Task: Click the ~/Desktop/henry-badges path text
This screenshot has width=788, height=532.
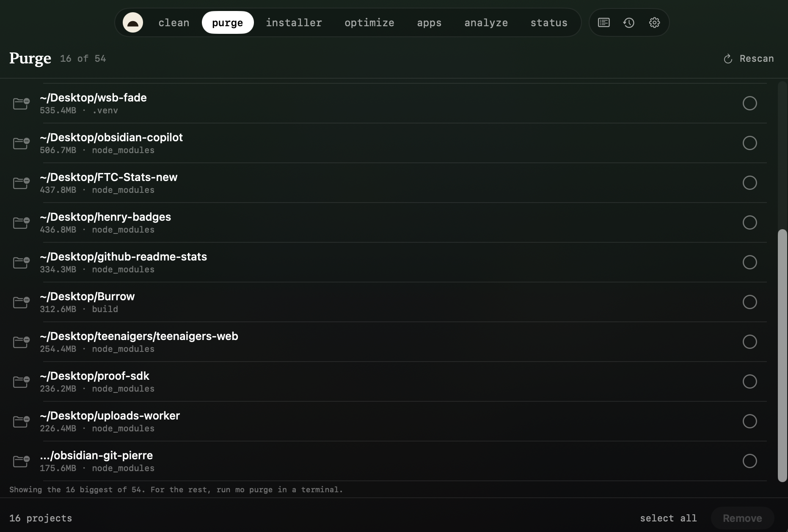Action: [x=105, y=217]
